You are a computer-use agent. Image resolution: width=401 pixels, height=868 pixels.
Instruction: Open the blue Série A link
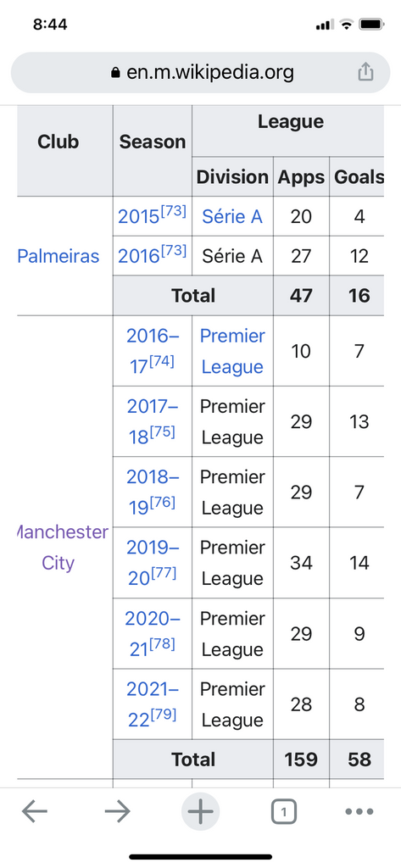(232, 216)
